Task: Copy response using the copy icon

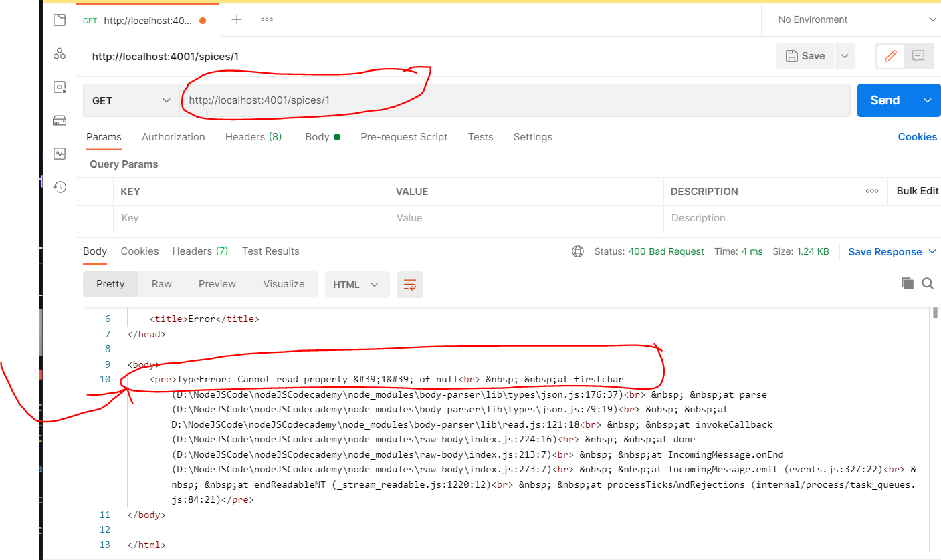Action: (908, 283)
